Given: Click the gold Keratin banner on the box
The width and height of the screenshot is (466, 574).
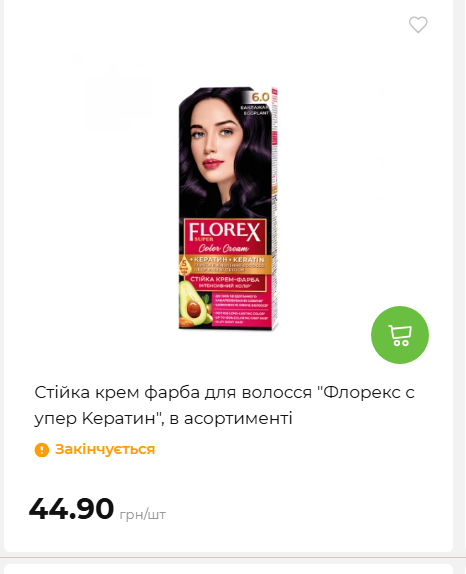Looking at the screenshot, I should pyautogui.click(x=227, y=264).
